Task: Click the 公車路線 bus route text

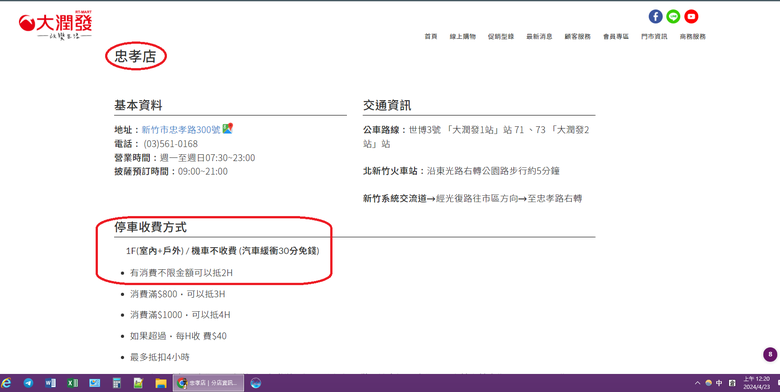Action: [x=476, y=137]
